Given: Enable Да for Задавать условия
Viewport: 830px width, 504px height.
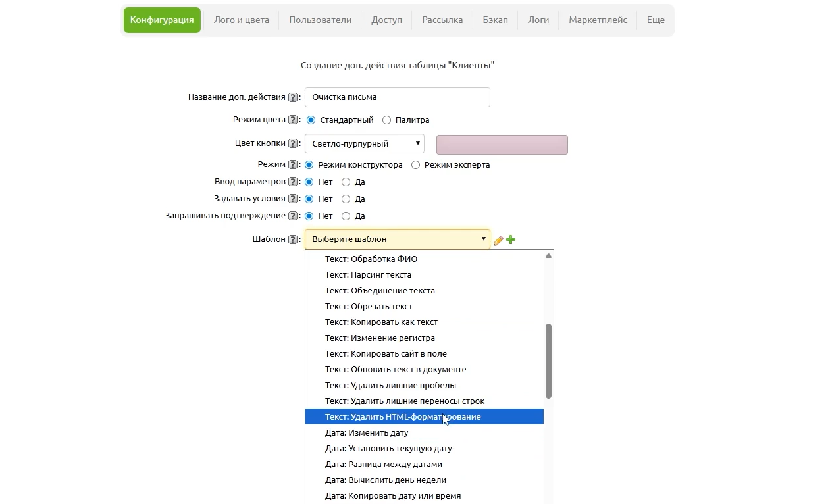Looking at the screenshot, I should (346, 199).
